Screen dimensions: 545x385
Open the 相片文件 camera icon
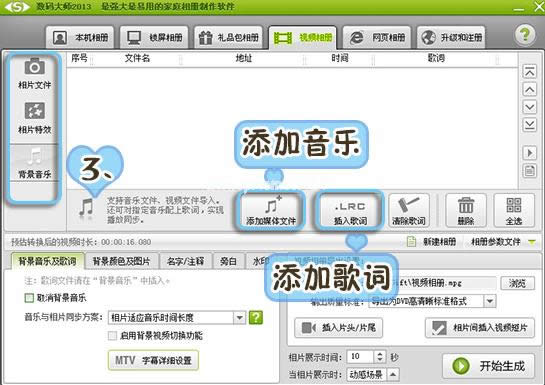coord(34,66)
